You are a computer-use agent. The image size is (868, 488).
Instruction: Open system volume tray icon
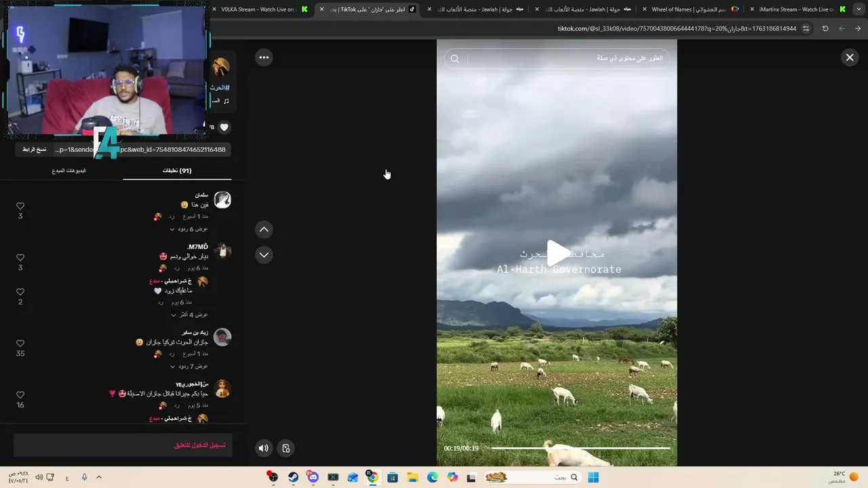(39, 477)
